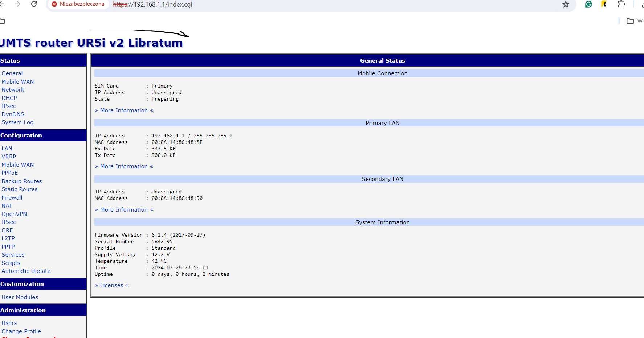Open the browser extensions puzzle icon
644x338 pixels.
(621, 4)
